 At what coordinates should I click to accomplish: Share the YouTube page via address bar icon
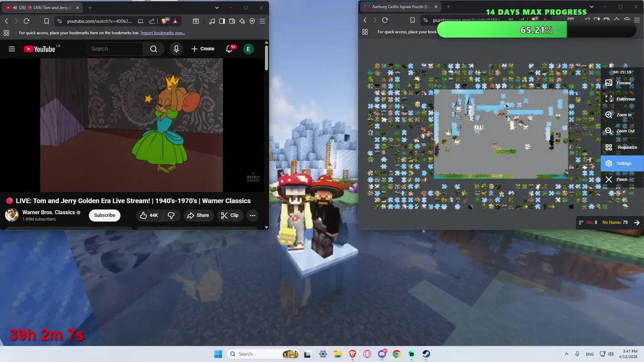coord(152,21)
